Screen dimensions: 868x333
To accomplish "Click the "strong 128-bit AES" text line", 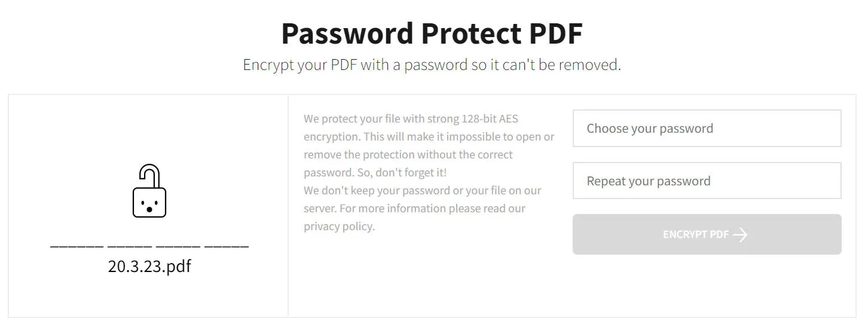I will [411, 119].
